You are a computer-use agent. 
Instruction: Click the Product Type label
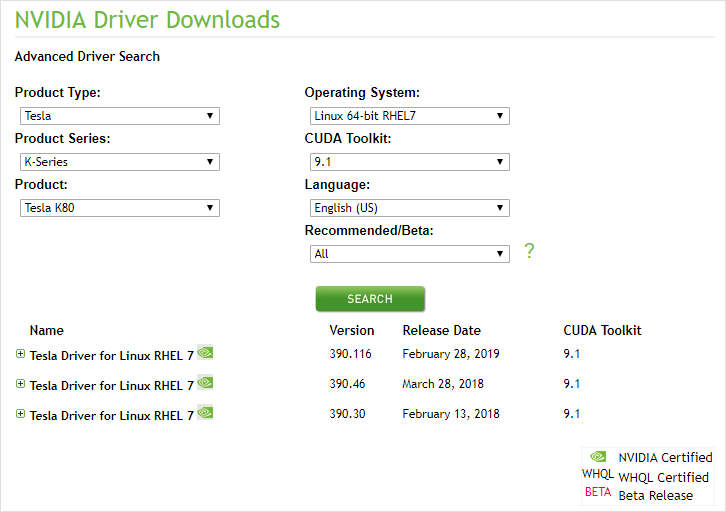(x=57, y=93)
